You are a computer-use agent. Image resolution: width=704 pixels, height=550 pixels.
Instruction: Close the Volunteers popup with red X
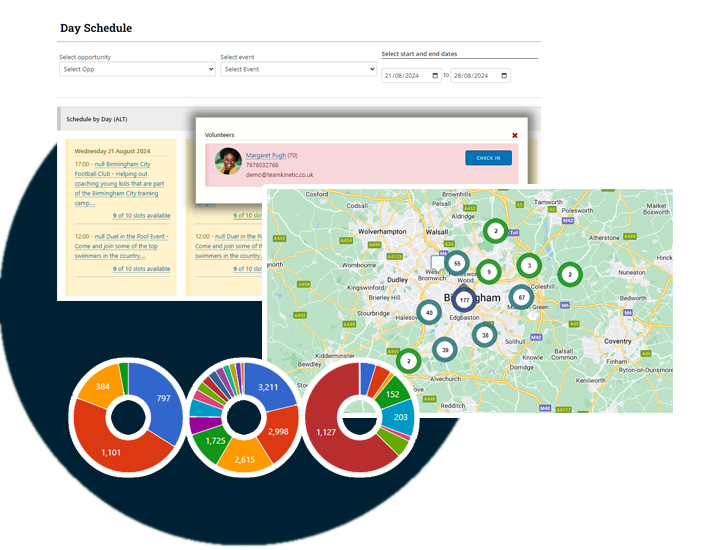click(x=515, y=134)
